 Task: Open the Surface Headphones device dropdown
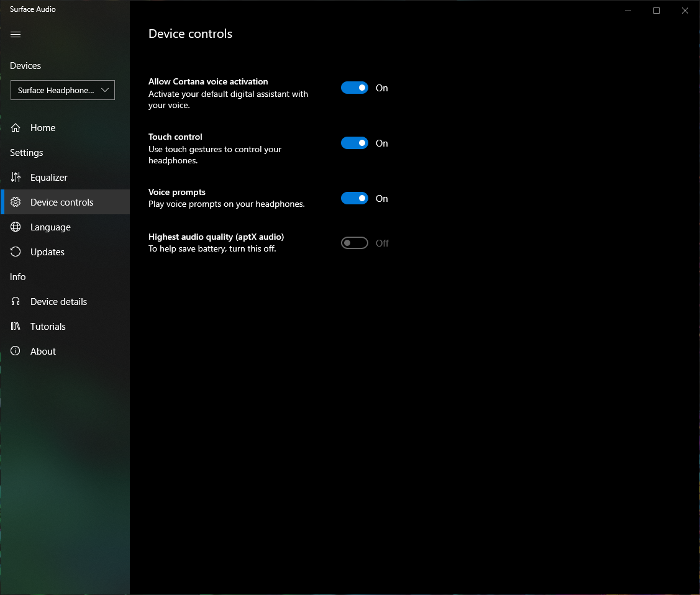[x=63, y=90]
